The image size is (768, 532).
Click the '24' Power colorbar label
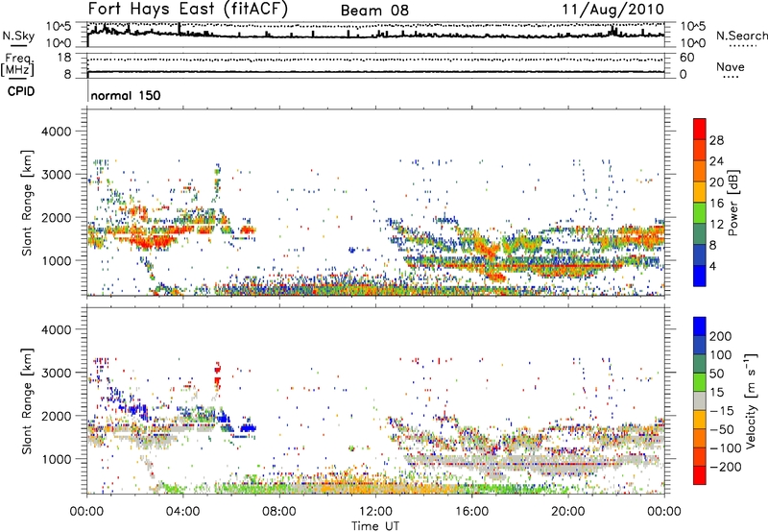[x=716, y=161]
